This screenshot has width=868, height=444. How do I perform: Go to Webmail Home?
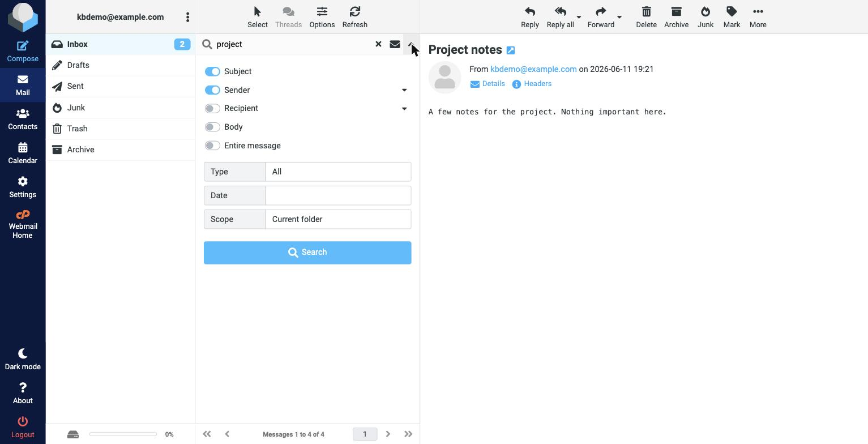click(23, 224)
